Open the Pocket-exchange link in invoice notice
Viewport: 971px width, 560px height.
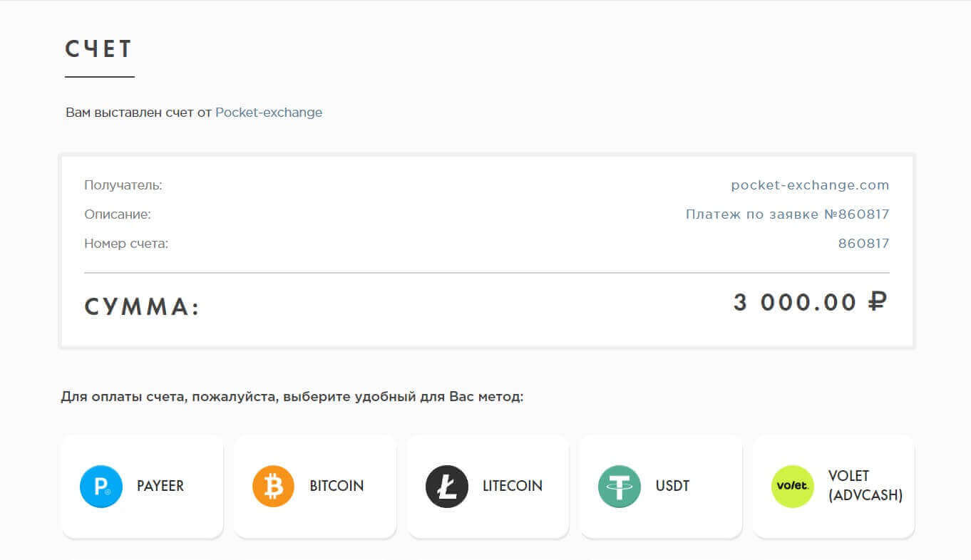click(269, 113)
